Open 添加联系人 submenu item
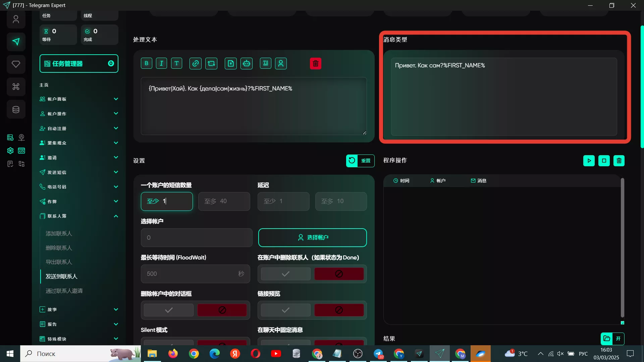 click(59, 234)
